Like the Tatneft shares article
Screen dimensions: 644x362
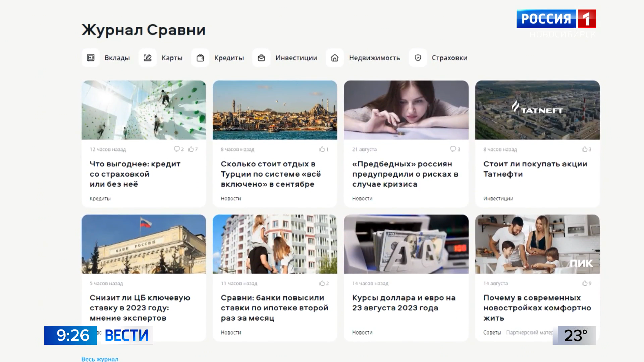(585, 149)
